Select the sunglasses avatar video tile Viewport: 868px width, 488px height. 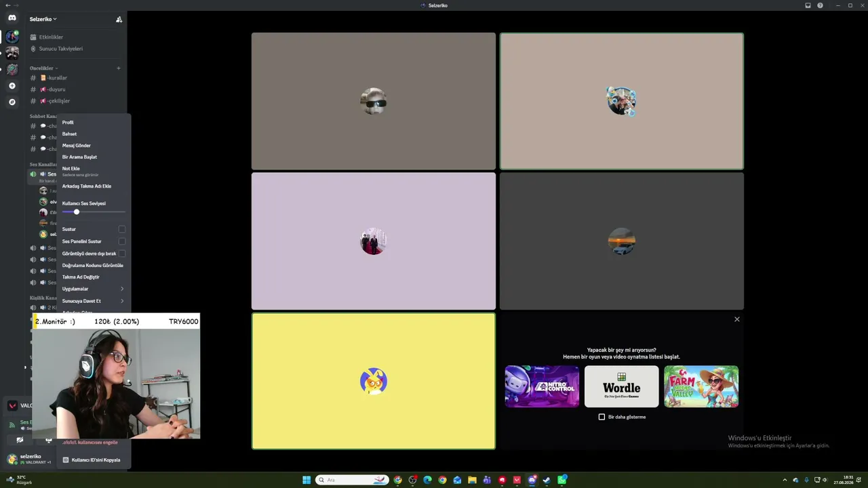[374, 101]
